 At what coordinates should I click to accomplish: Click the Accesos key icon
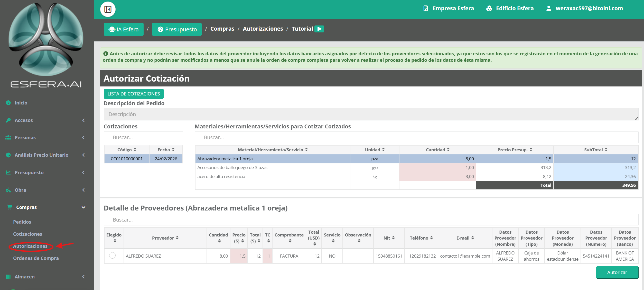(x=8, y=120)
